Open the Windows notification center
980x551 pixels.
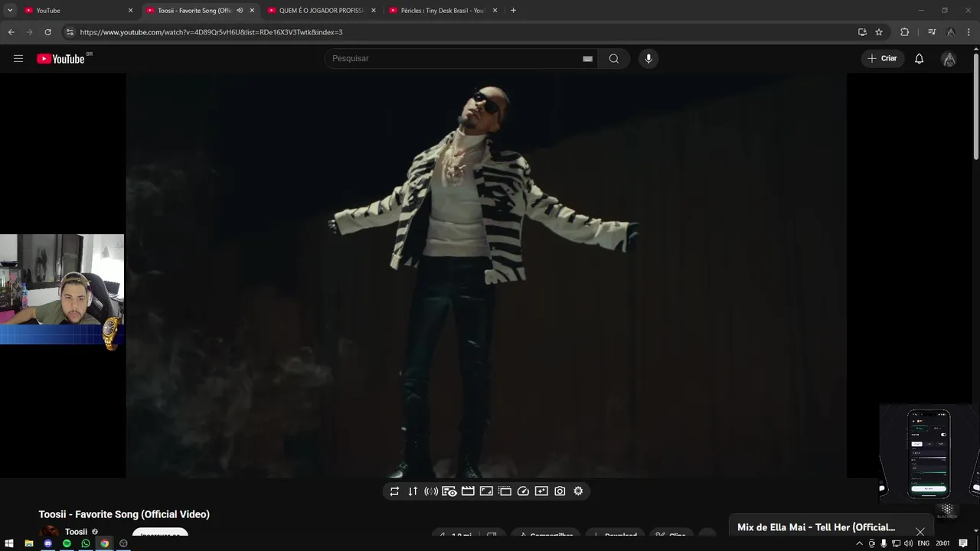pos(963,543)
